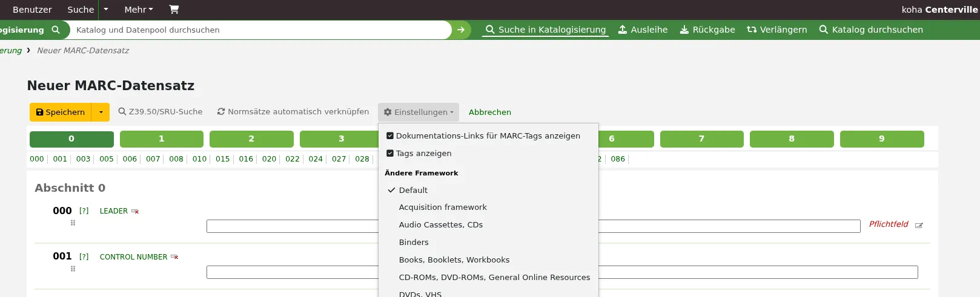Switch to section tab 3
980x297 pixels.
341,139
